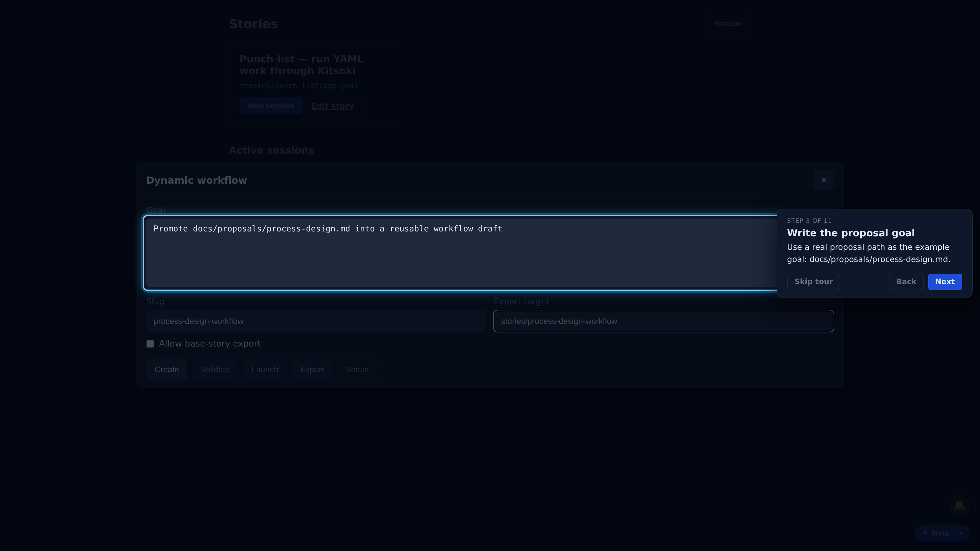Viewport: 980px width, 551px height.
Task: Click the sparkle icon on Meta button
Action: (925, 533)
